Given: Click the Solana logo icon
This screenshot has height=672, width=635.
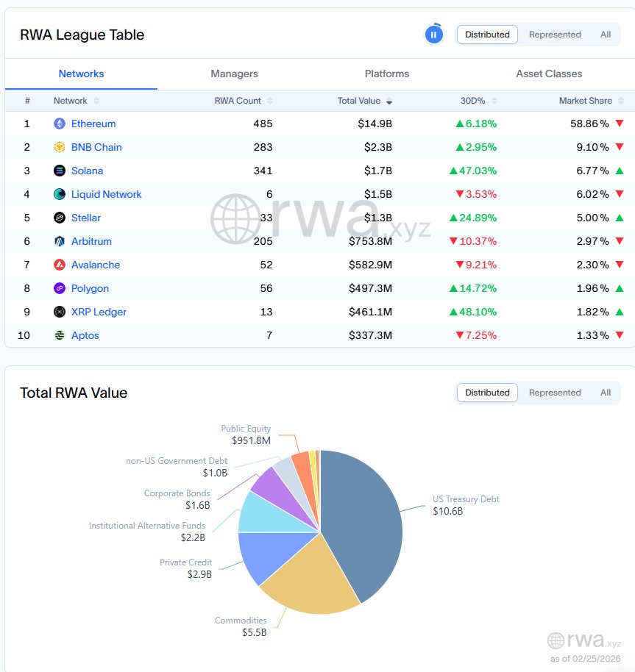Looking at the screenshot, I should (x=60, y=171).
